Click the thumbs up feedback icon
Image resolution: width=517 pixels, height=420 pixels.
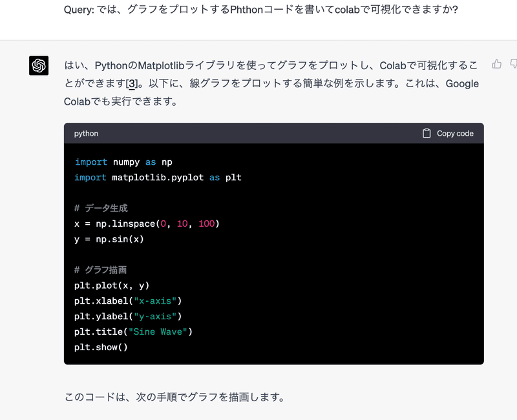pyautogui.click(x=496, y=65)
